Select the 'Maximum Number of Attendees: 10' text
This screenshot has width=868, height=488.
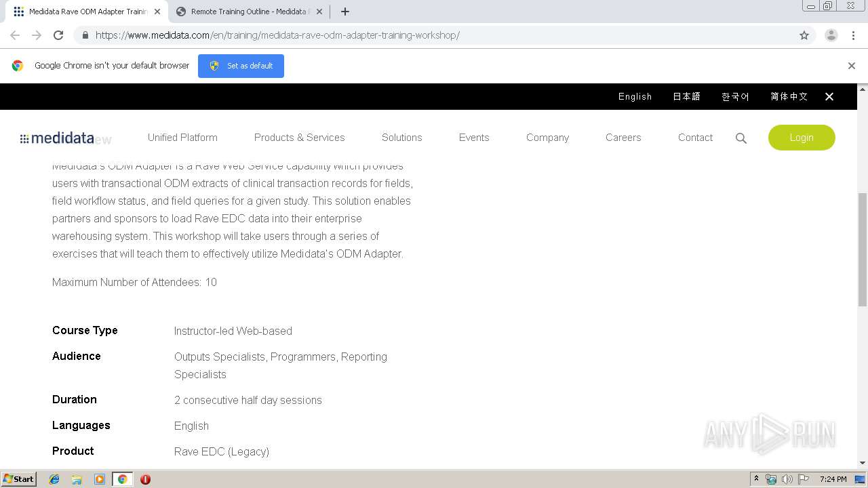[134, 282]
